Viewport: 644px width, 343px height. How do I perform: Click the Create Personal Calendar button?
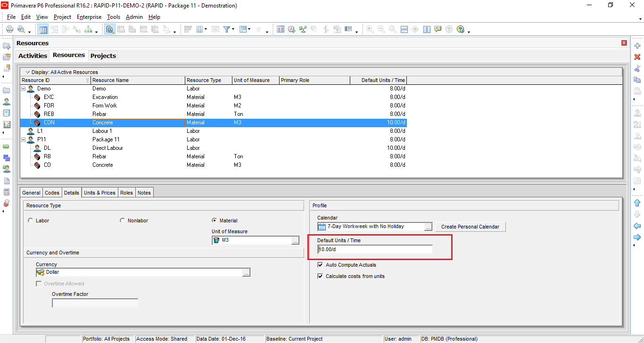point(470,226)
